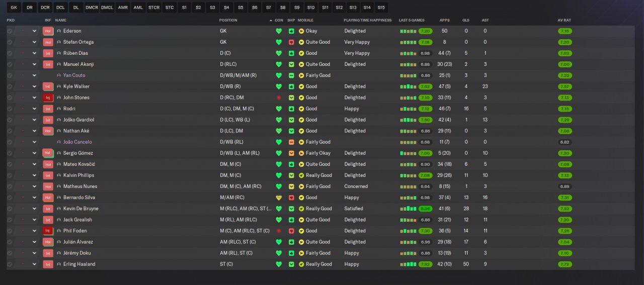Click Ederson's 'Hol' holiday status icon
The image size is (644, 285).
click(48, 31)
